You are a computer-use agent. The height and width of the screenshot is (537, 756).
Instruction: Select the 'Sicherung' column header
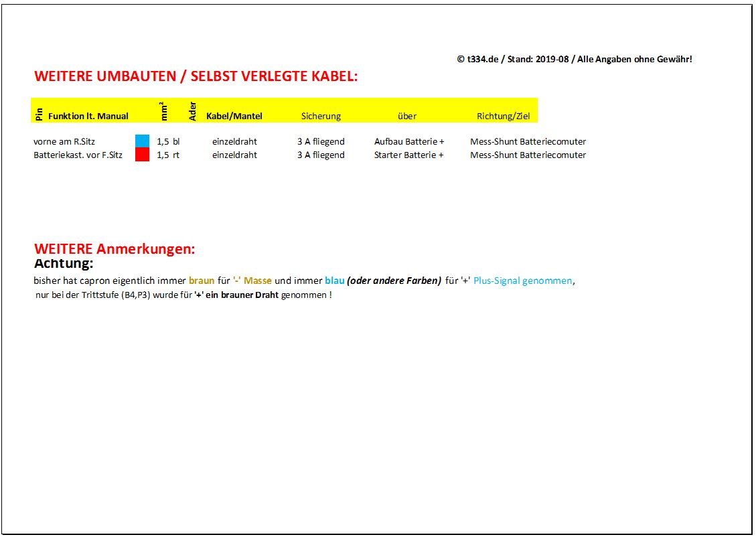pyautogui.click(x=321, y=116)
